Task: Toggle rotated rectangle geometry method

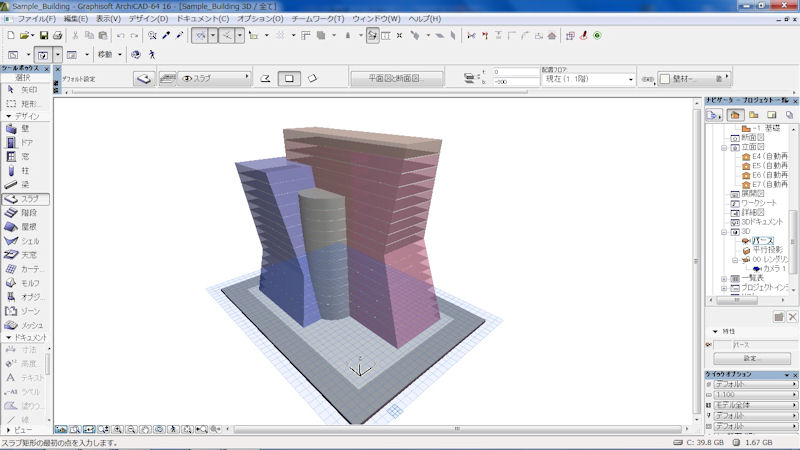Action: coord(313,78)
